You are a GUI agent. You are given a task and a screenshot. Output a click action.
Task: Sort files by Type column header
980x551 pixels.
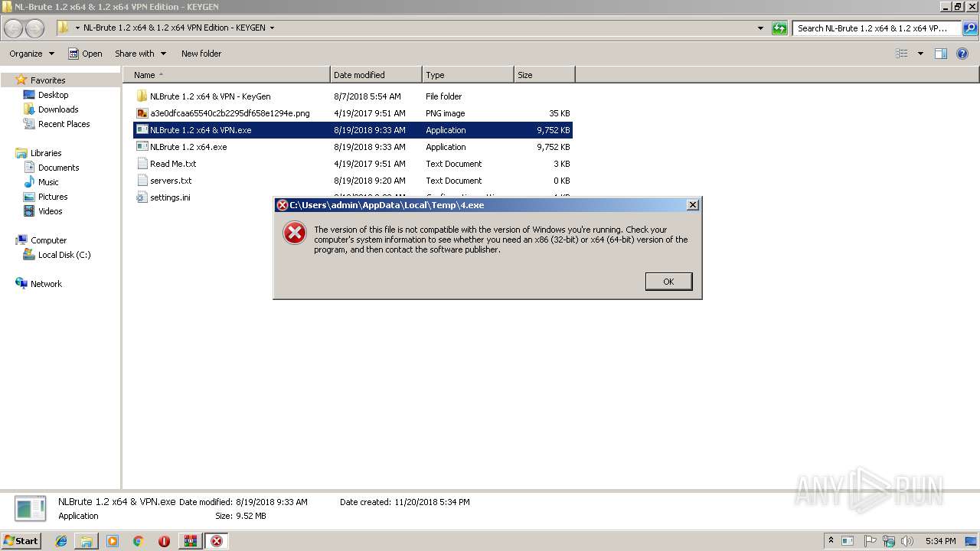pyautogui.click(x=468, y=75)
